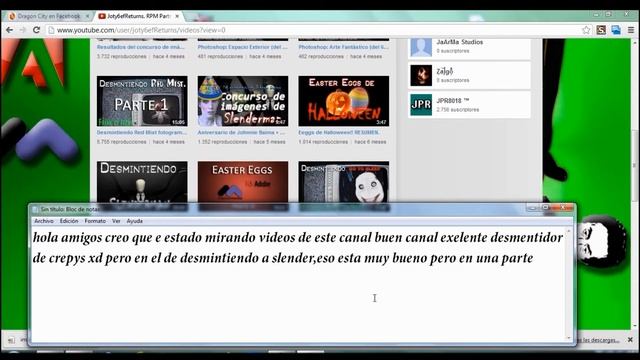The height and width of the screenshot is (360, 640).
Task: Close the Bloc de notas window
Action: (563, 208)
